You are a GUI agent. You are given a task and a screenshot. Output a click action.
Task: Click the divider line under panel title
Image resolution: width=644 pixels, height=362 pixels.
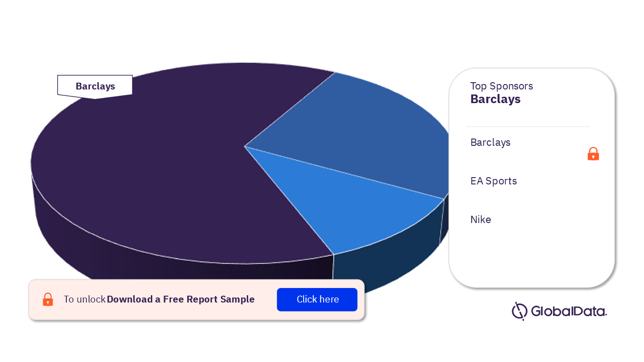(x=528, y=127)
